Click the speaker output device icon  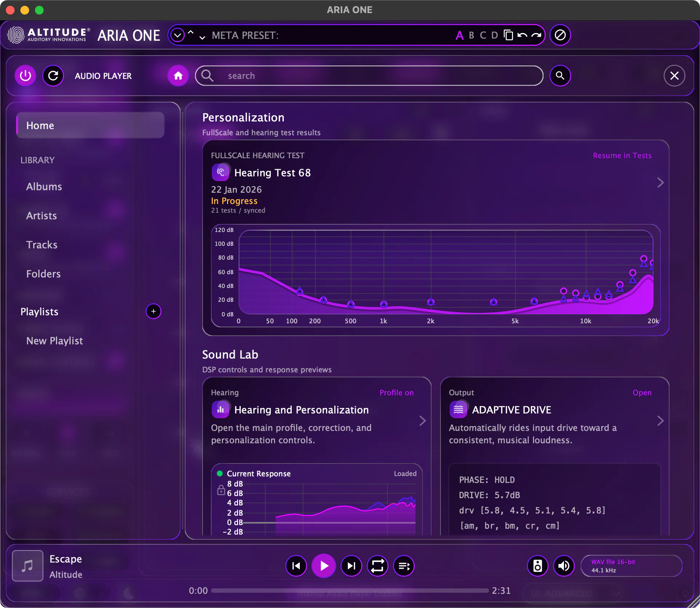point(538,566)
